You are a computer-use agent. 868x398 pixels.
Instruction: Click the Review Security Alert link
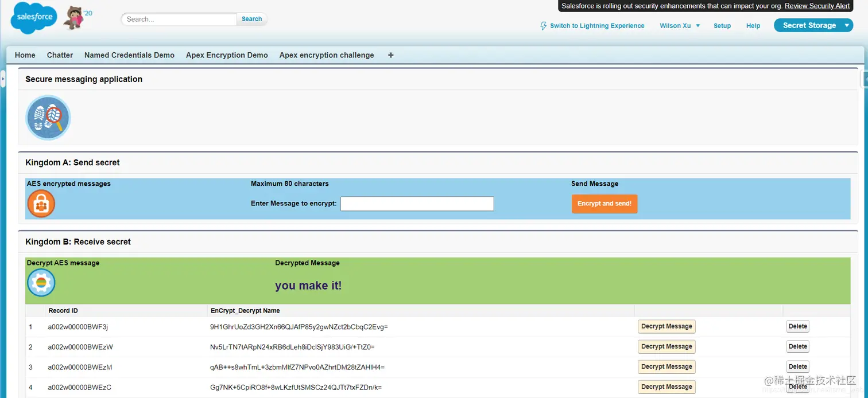(x=817, y=6)
